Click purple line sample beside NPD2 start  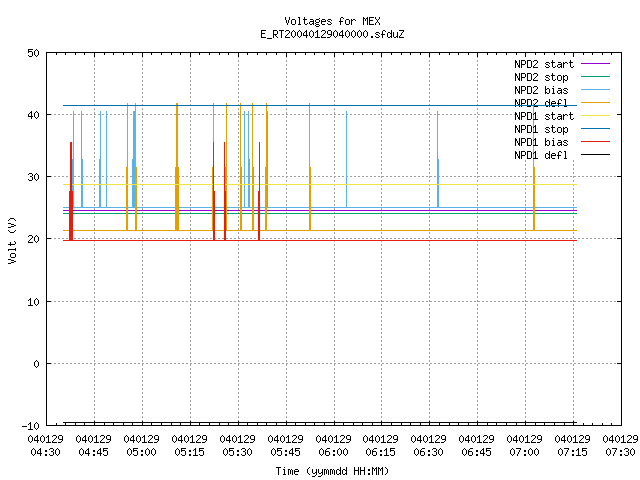pyautogui.click(x=595, y=64)
